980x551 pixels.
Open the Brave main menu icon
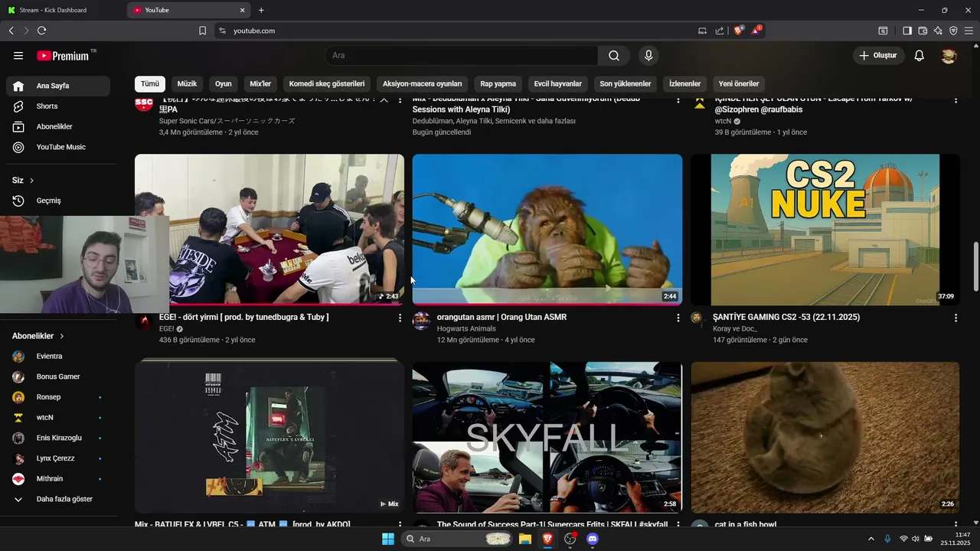969,31
